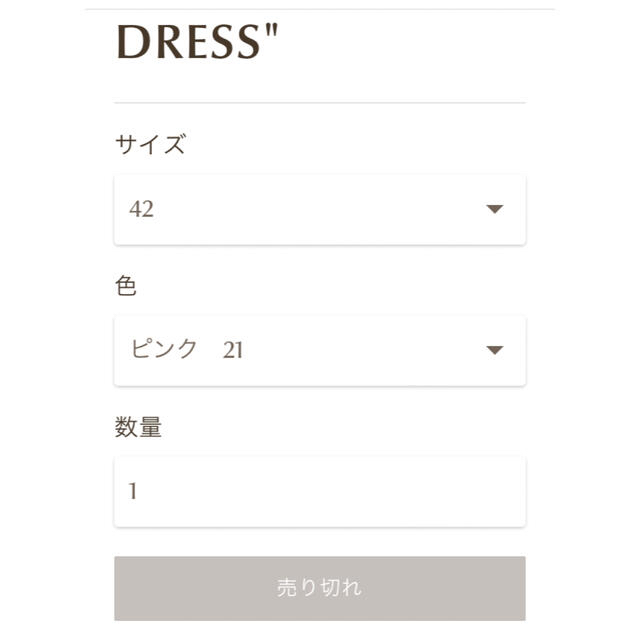Viewport: 640px width, 640px height.
Task: Click empty area of the quantity field
Action: (x=327, y=492)
